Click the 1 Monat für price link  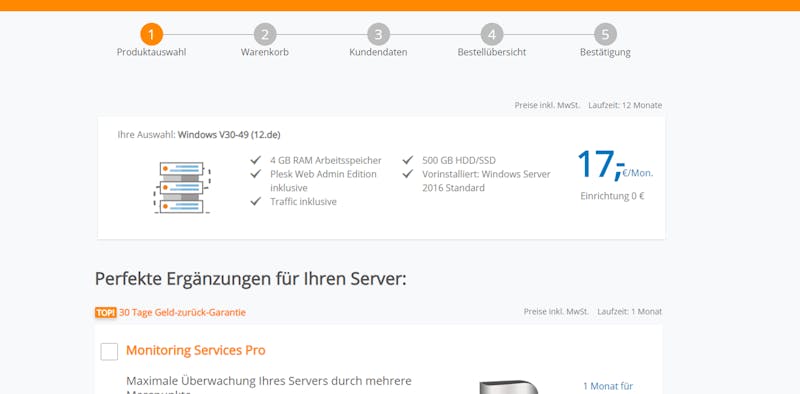608,386
